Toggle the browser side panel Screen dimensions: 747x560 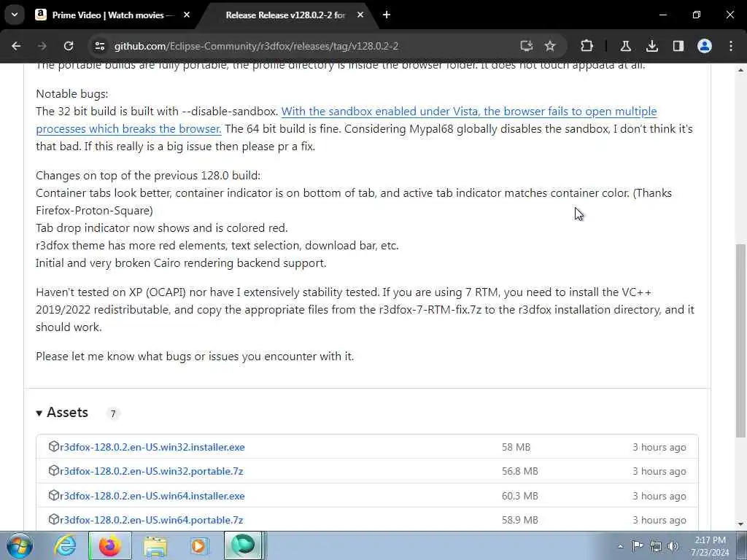pos(678,46)
